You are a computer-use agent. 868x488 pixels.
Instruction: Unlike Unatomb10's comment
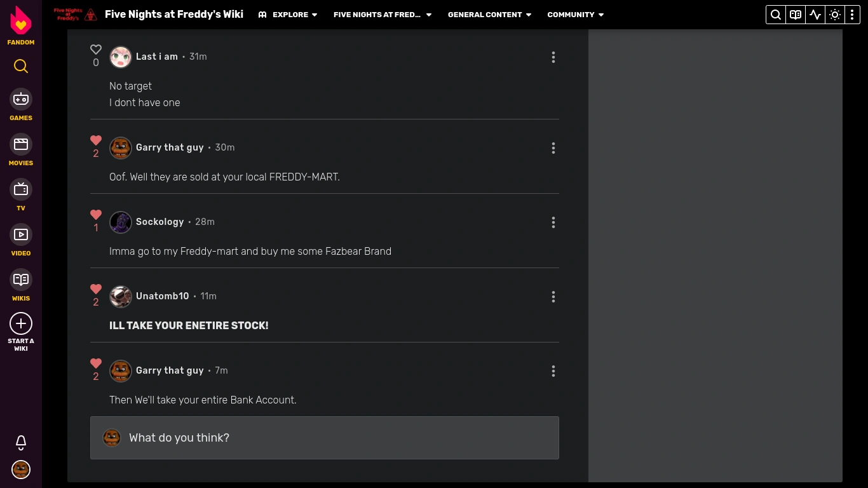pyautogui.click(x=96, y=289)
